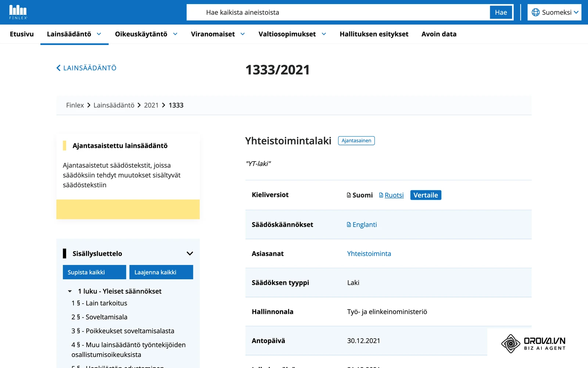Expand the Valtiosopimukset menu chevron
Viewport: 588px width, 368px height.
click(324, 34)
